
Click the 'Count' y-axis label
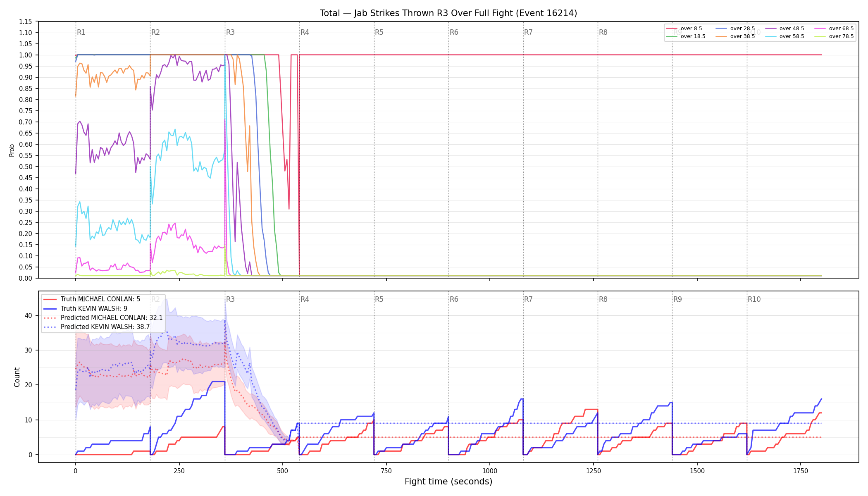tap(17, 377)
